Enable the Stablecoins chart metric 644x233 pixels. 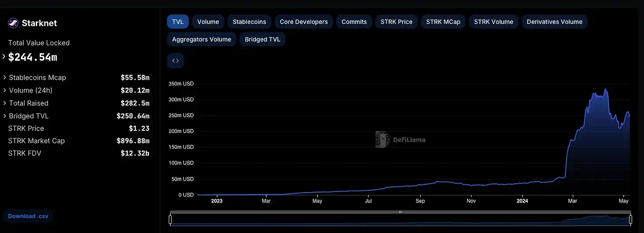tap(249, 22)
